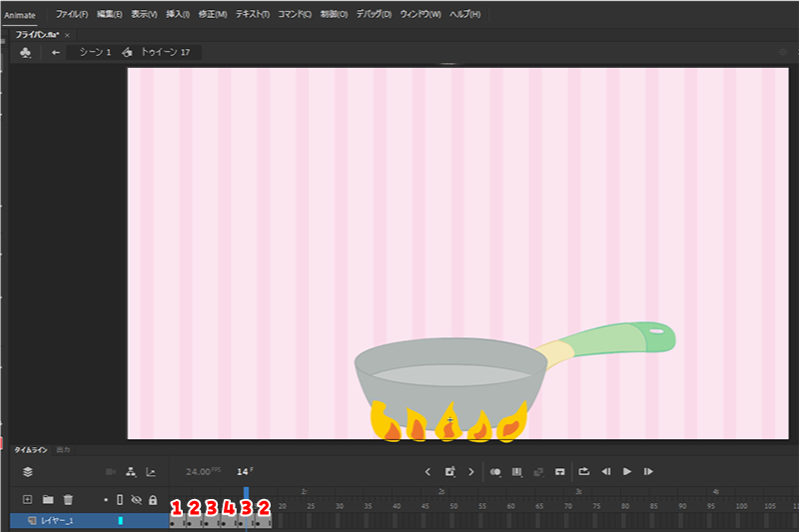Click the back arrow beside シーン 1
This screenshot has height=532, width=799.
point(56,52)
